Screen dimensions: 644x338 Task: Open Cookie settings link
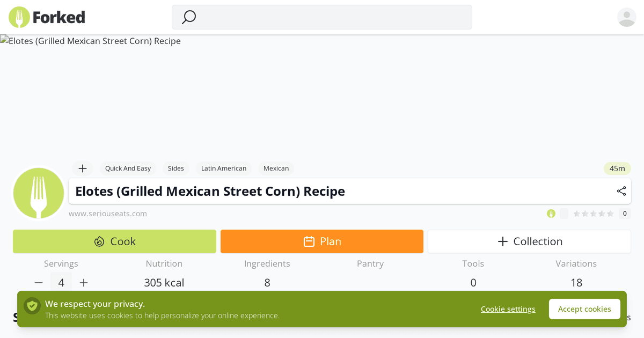[x=508, y=308]
